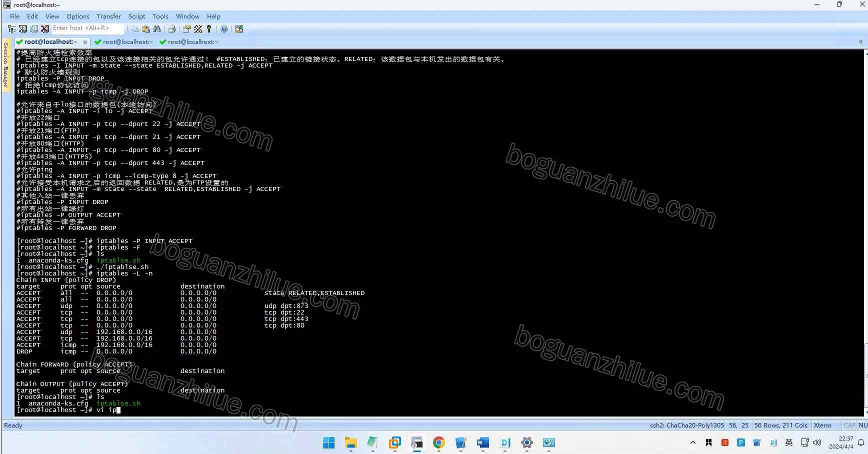Open the Windows Start menu
This screenshot has height=454, width=868.
328,442
